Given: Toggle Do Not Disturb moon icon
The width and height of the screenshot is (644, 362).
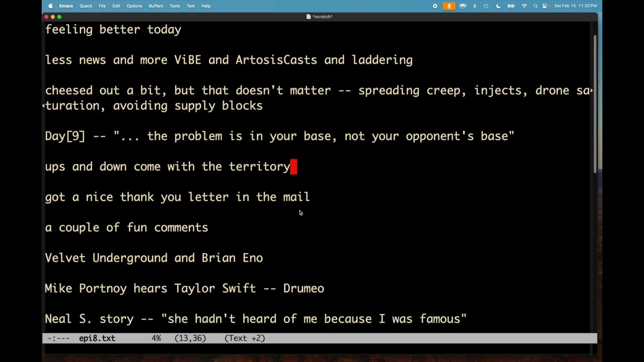Looking at the screenshot, I should (x=499, y=6).
